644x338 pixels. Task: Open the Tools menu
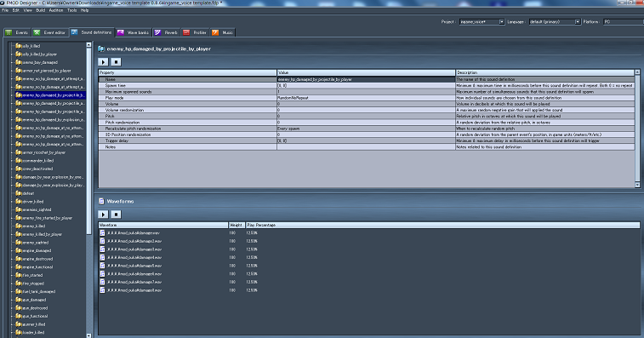pyautogui.click(x=71, y=10)
